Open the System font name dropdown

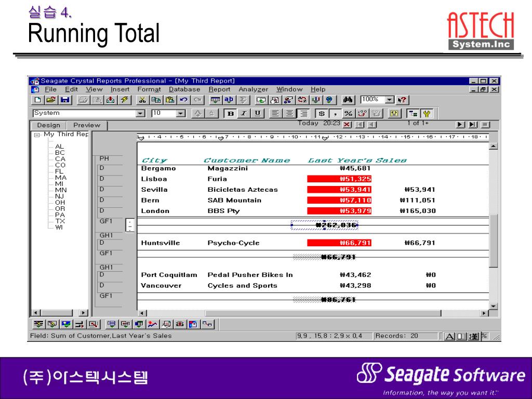pyautogui.click(x=140, y=113)
